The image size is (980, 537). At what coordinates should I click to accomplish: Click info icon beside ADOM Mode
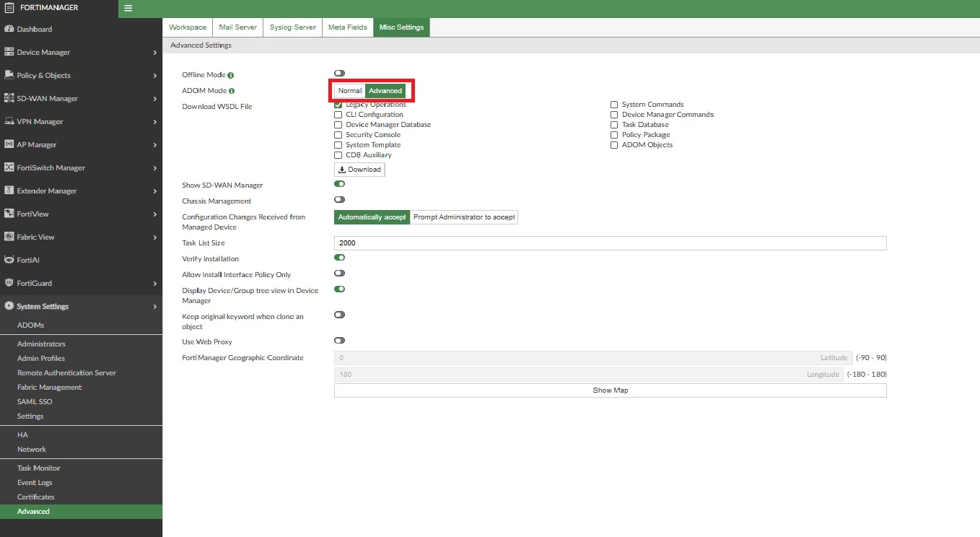[x=232, y=91]
